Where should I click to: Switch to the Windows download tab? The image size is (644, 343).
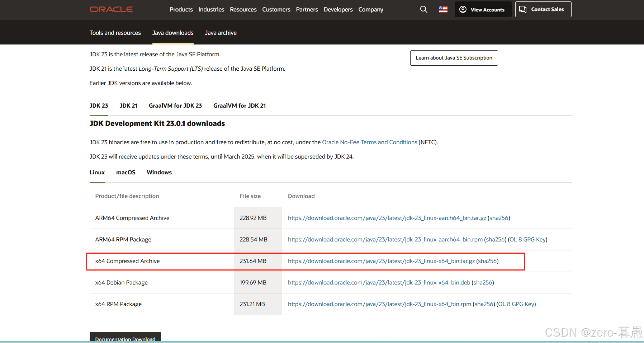(x=159, y=172)
